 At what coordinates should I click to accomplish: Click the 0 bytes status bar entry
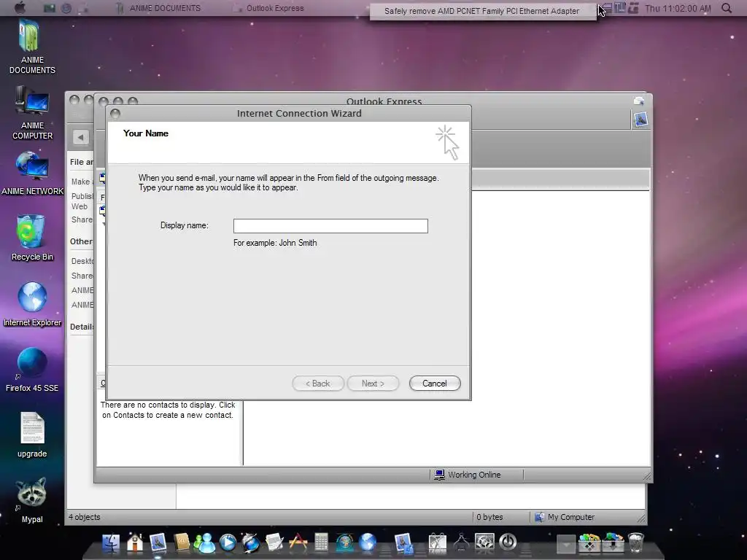[x=489, y=517]
